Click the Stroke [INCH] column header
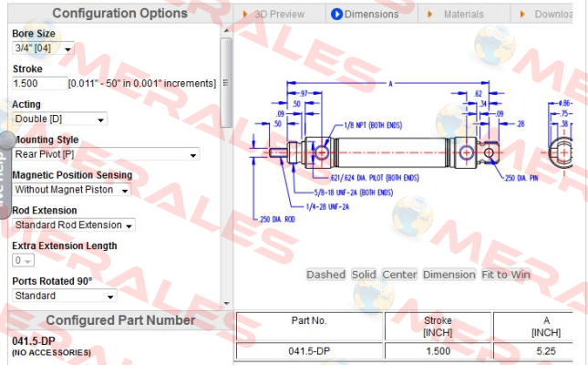Image resolution: width=588 pixels, height=365 pixels. coord(438,326)
